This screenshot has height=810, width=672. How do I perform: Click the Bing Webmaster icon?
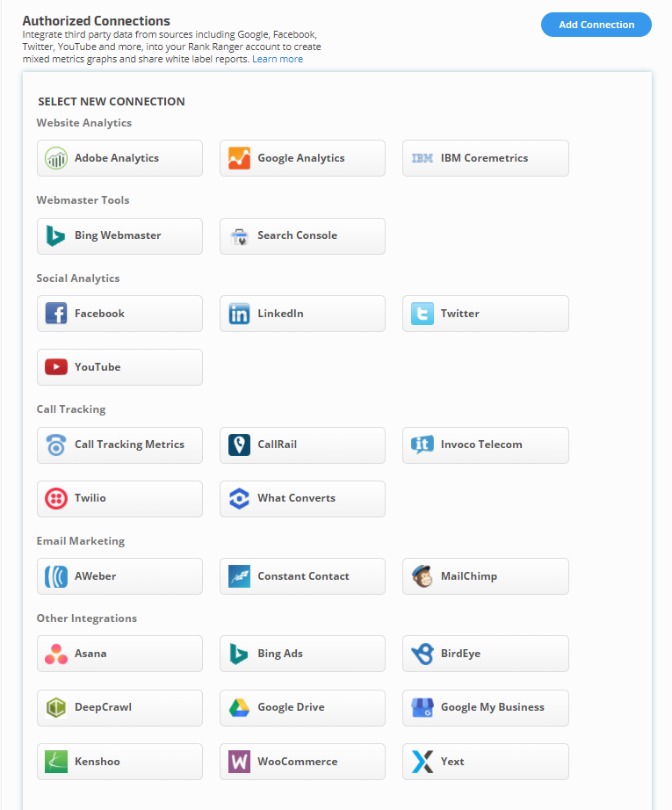coord(56,235)
